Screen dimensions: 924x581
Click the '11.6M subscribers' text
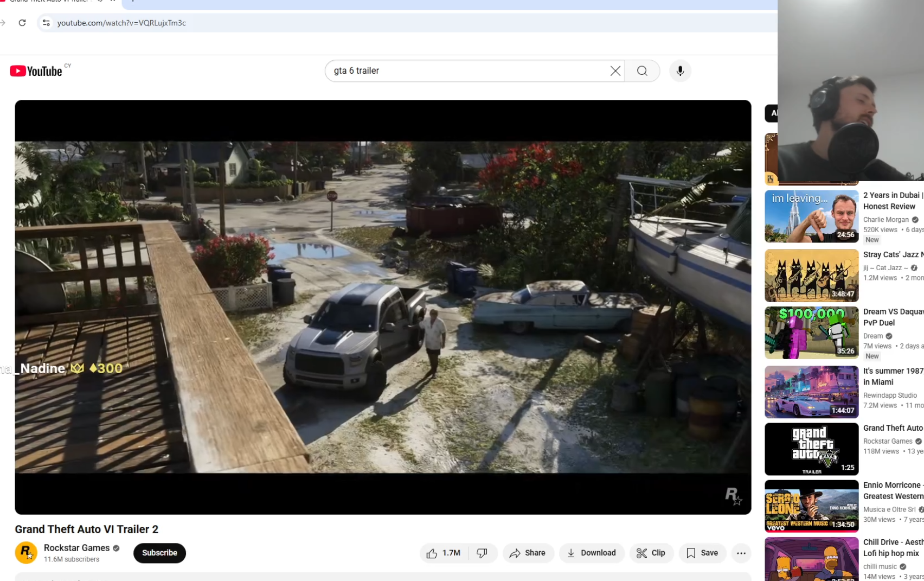(72, 559)
